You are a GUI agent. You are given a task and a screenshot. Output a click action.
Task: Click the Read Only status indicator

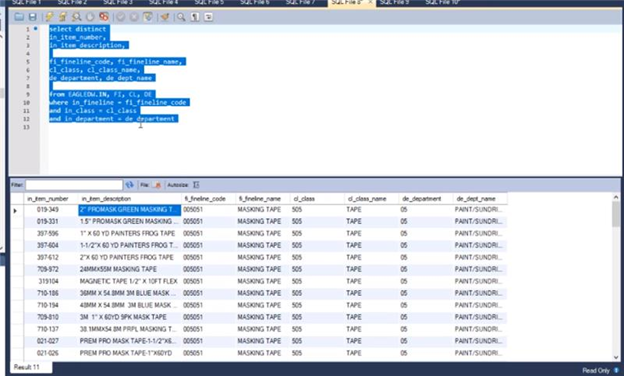pos(596,370)
